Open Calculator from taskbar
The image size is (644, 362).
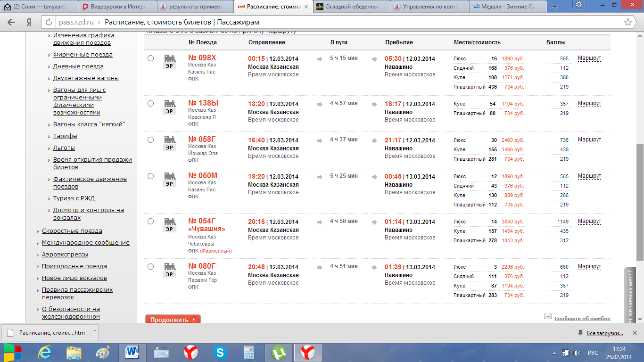[248, 353]
